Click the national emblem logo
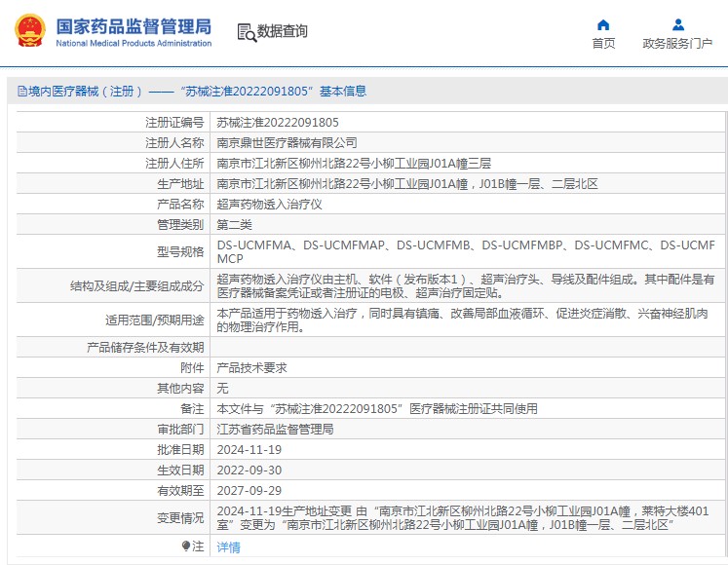728x565 pixels. click(30, 30)
